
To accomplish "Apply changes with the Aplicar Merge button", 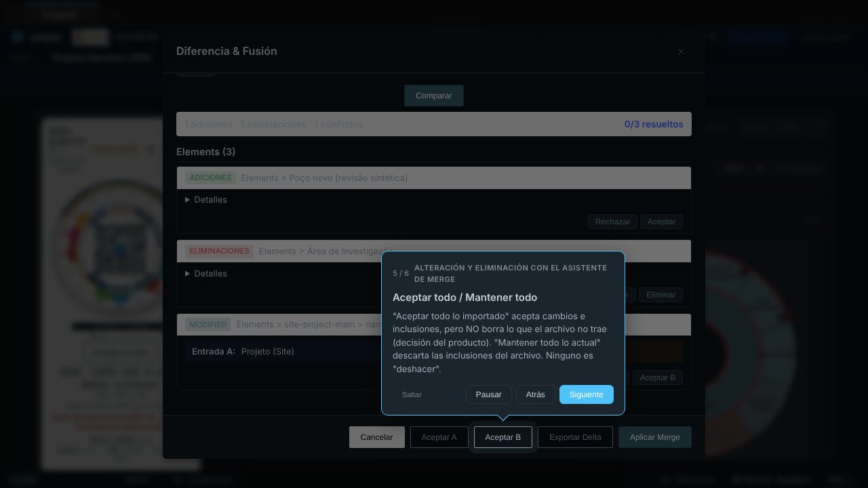I will [x=655, y=437].
